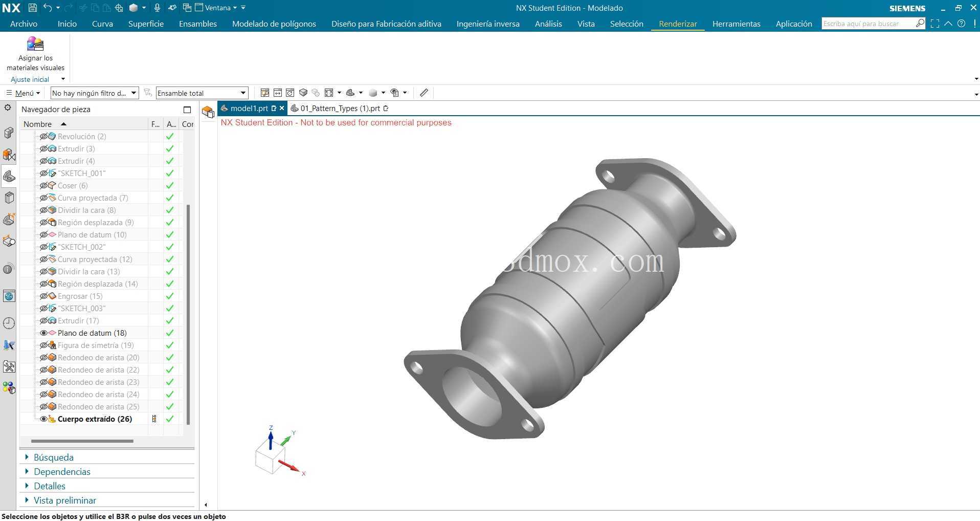Collapse the navigator using the small left arrow
The width and height of the screenshot is (980, 521).
[x=206, y=505]
